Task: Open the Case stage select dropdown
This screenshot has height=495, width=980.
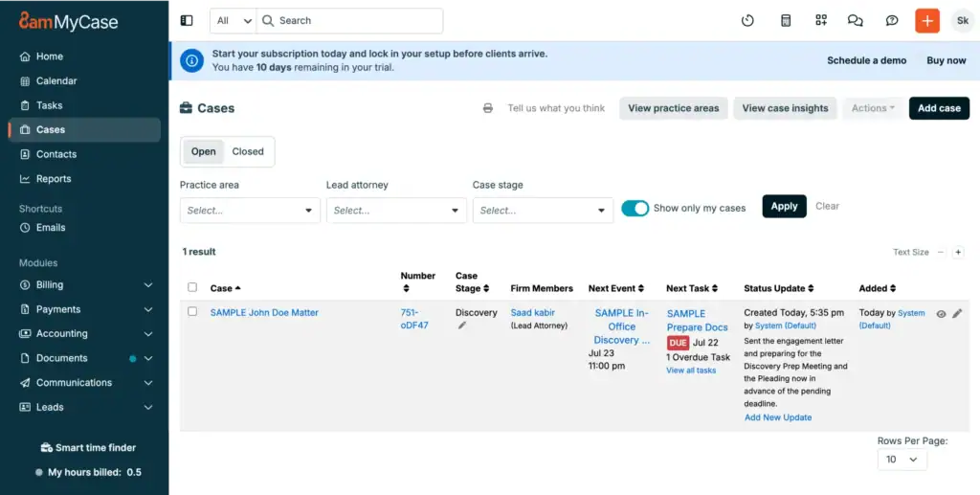Action: pyautogui.click(x=543, y=211)
